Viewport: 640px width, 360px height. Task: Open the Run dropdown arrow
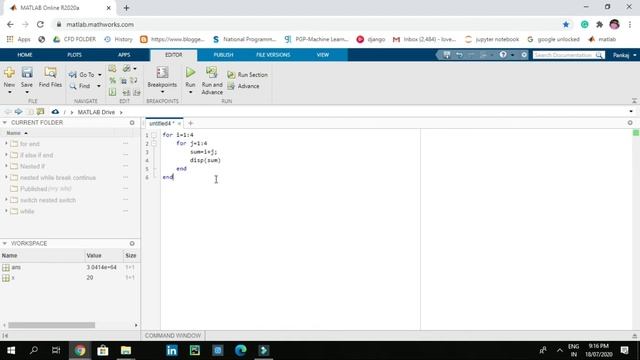pyautogui.click(x=190, y=92)
